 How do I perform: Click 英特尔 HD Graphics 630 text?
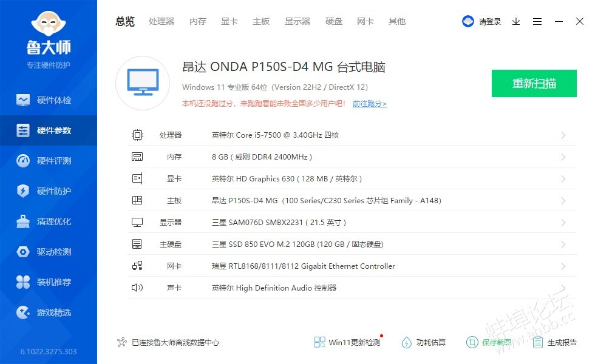click(287, 179)
